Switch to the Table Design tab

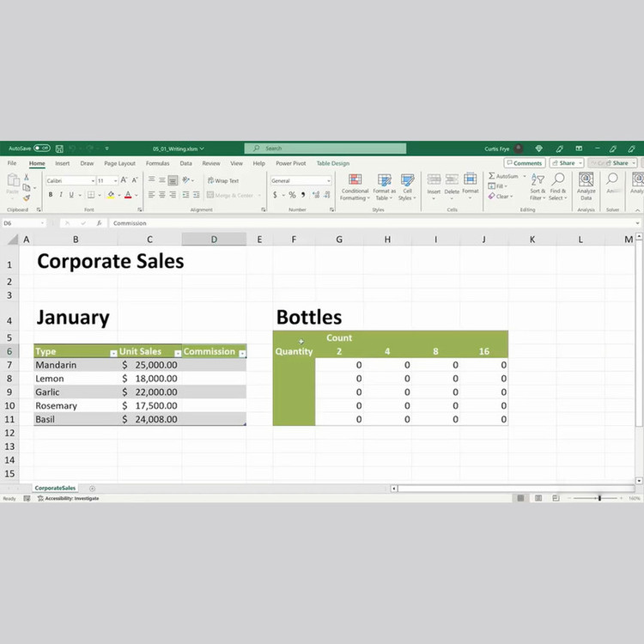[x=332, y=163]
